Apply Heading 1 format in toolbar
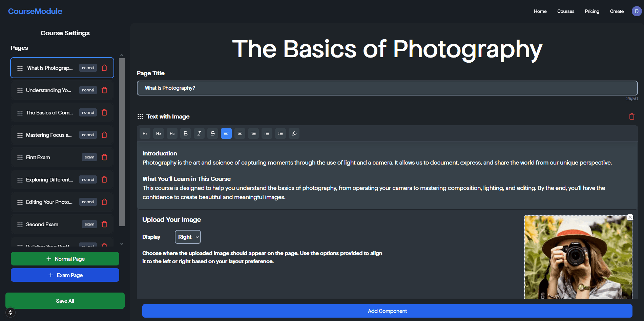 tap(145, 133)
